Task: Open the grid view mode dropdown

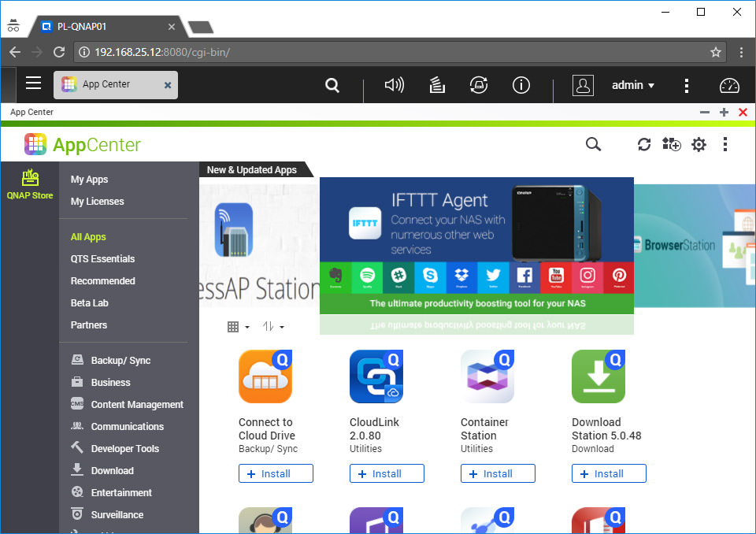Action: click(238, 327)
